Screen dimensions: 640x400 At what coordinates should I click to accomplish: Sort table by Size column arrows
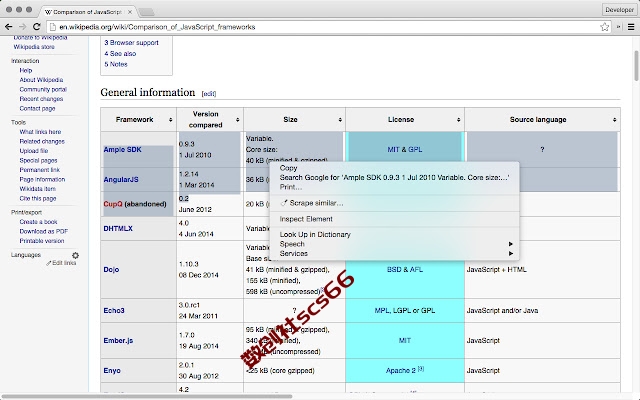[340, 120]
